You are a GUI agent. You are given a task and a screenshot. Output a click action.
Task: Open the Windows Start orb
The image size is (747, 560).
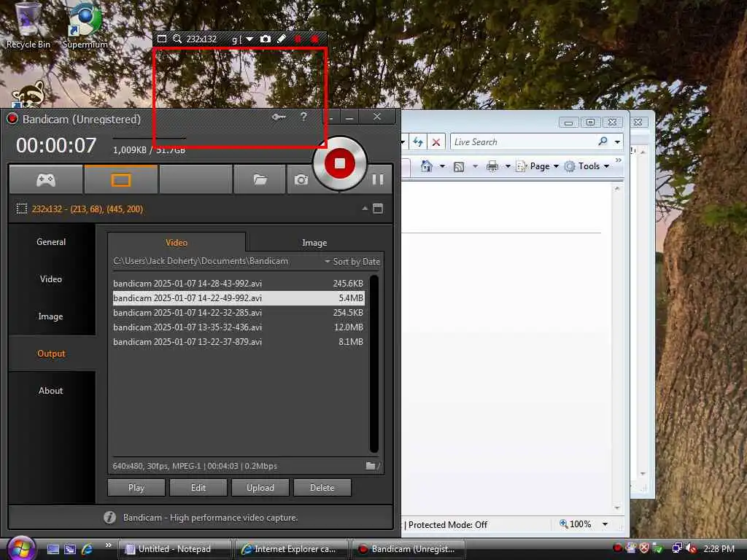pyautogui.click(x=21, y=548)
